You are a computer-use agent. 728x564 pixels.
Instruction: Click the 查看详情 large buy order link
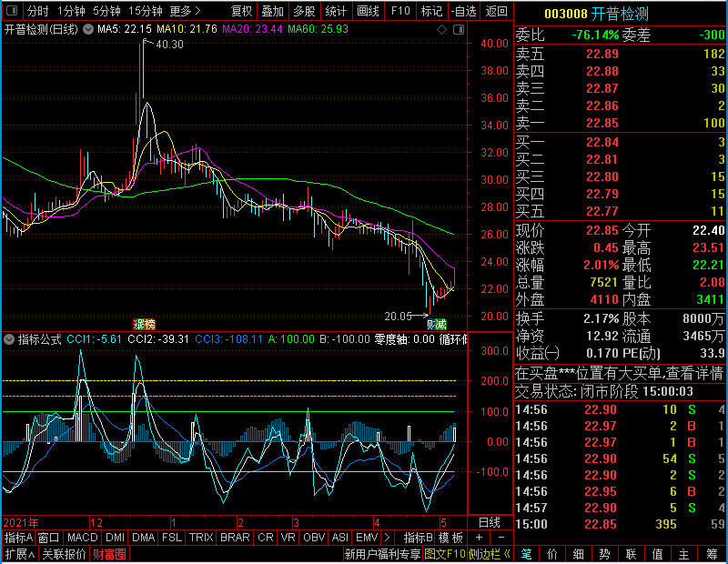[693, 373]
